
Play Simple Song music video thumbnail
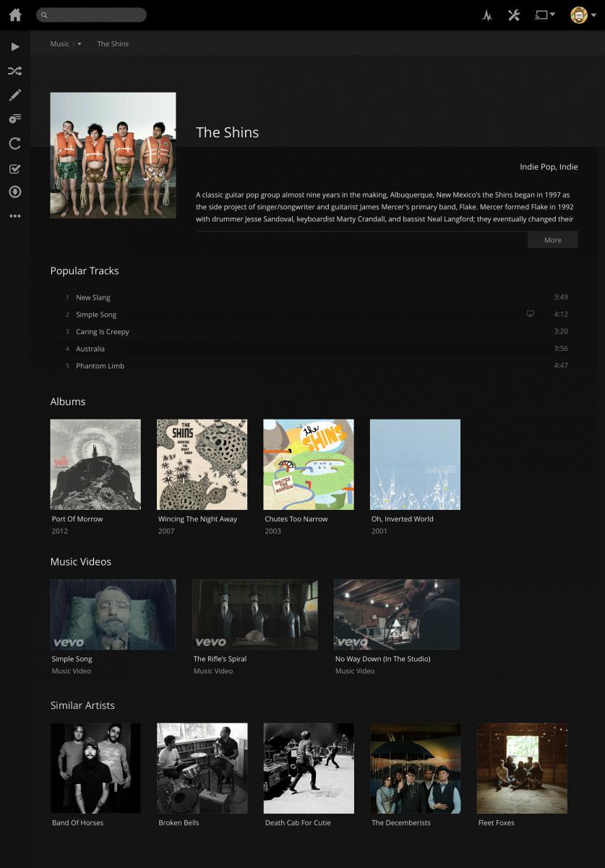[x=113, y=614]
